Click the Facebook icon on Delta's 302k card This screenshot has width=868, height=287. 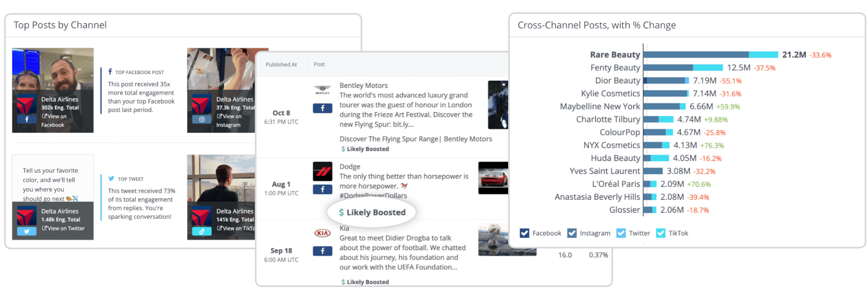pos(27,119)
